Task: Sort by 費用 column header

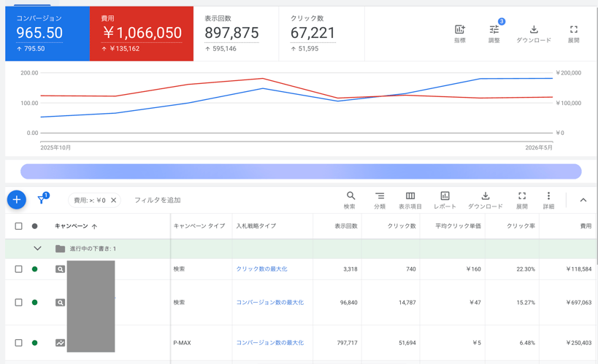Action: pos(586,226)
